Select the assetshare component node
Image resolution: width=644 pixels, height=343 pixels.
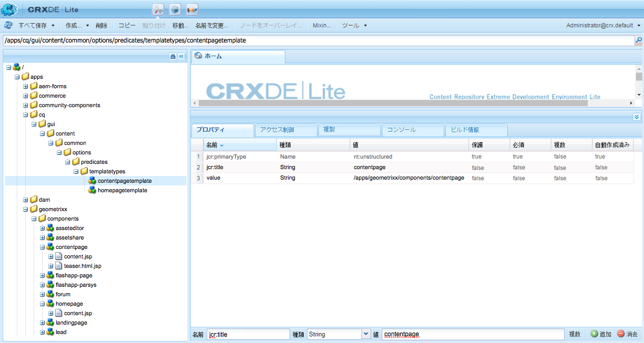pyautogui.click(x=70, y=237)
